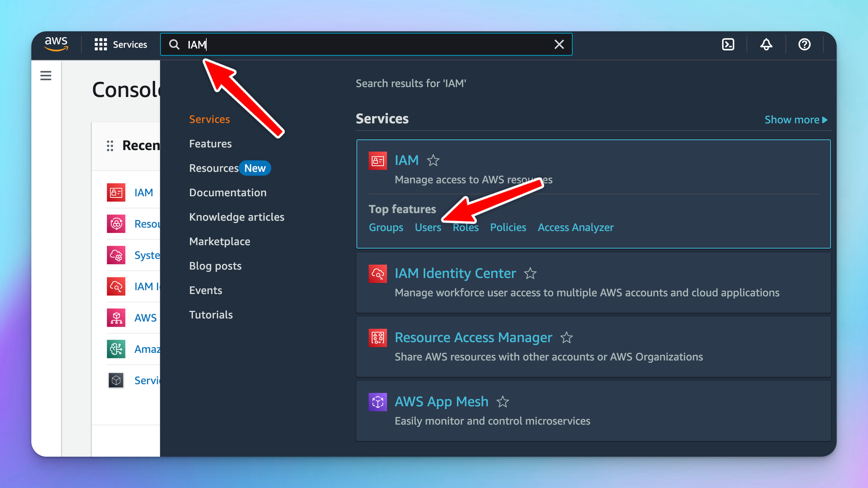Click the AWS logo home icon

point(56,44)
